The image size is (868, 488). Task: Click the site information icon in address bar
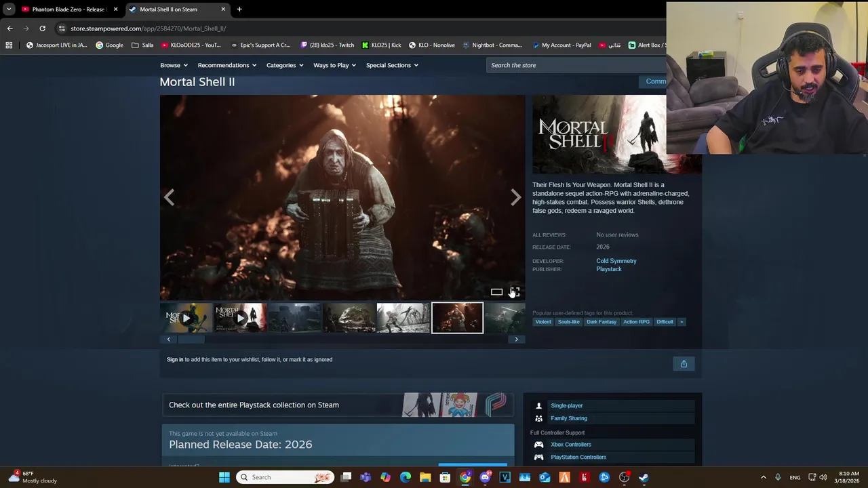(x=62, y=28)
